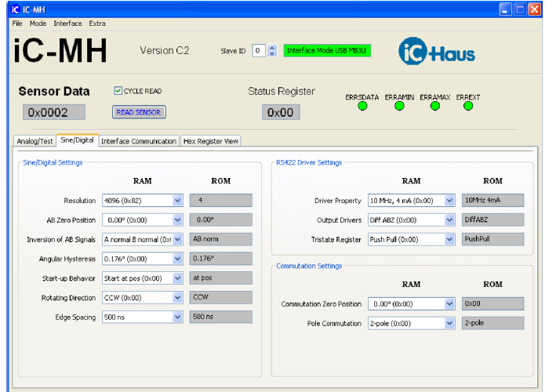Click the Sensor Data value field

[49, 113]
